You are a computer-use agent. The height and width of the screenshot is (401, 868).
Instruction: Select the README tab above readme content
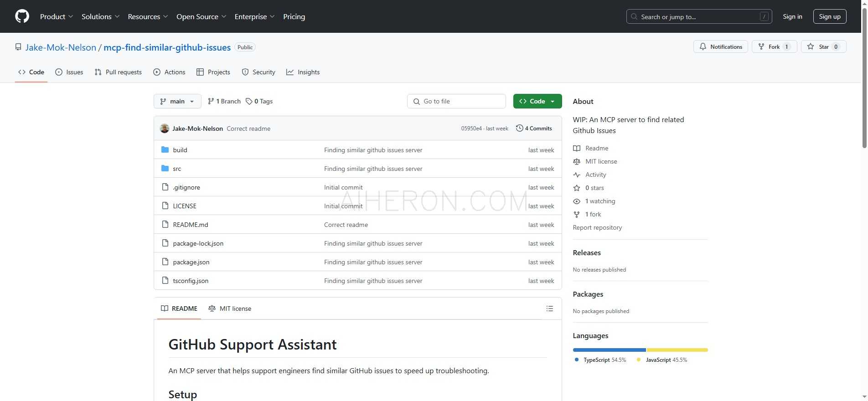(179, 308)
